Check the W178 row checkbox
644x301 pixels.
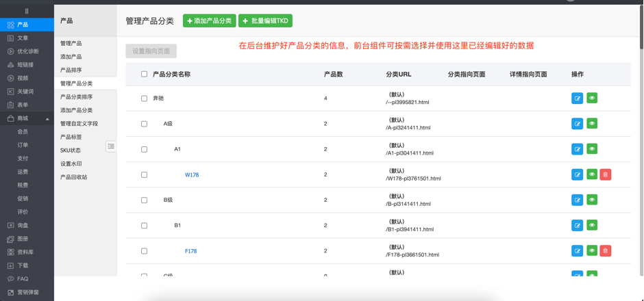[144, 174]
